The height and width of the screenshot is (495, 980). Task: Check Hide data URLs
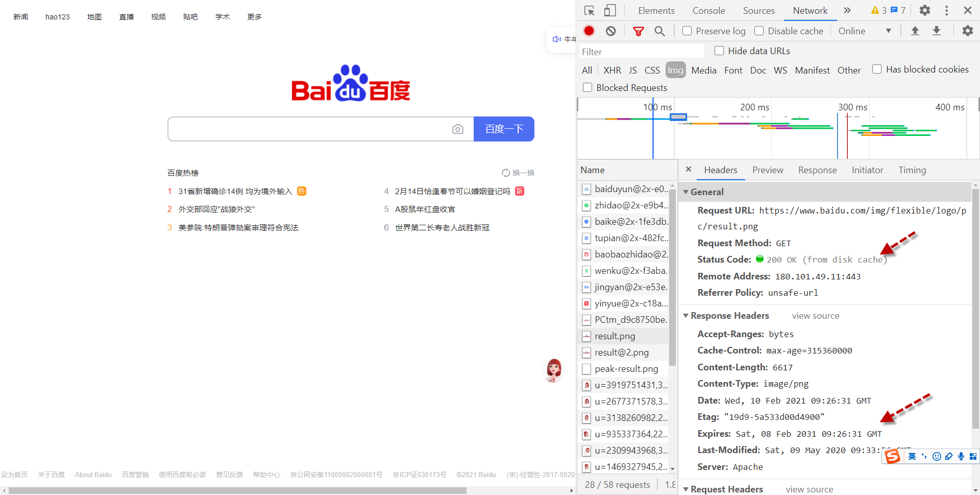point(719,51)
